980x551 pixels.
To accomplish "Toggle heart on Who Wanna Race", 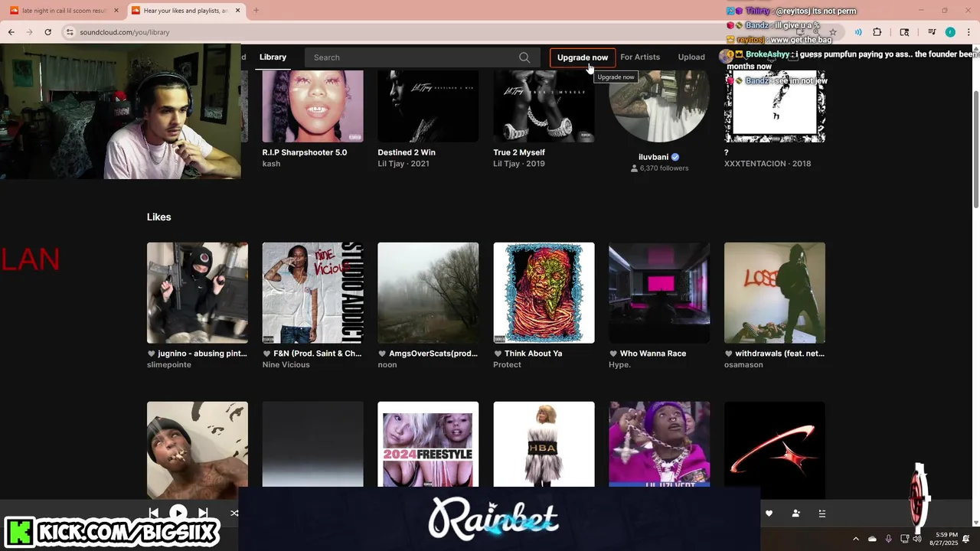I will pos(613,354).
